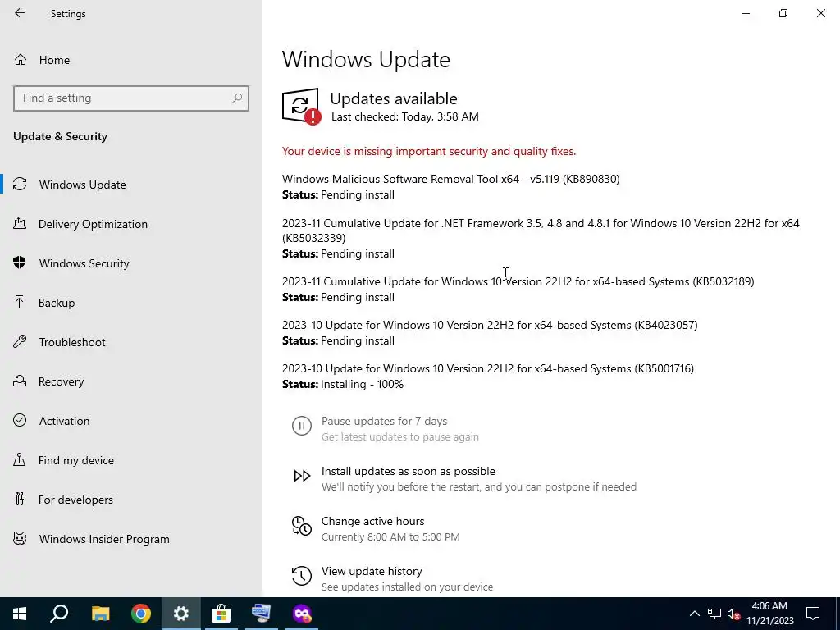Click Pause updates for 7 days
This screenshot has height=630, width=840.
pos(384,421)
